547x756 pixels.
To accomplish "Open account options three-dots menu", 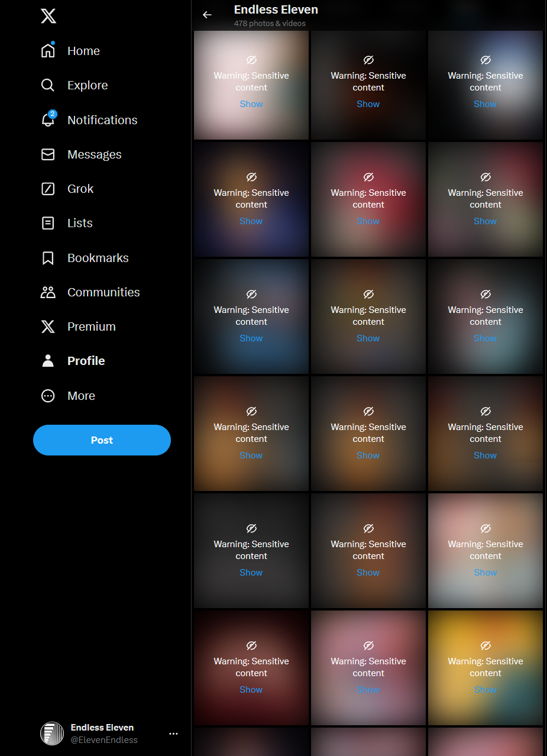I will pos(173,734).
